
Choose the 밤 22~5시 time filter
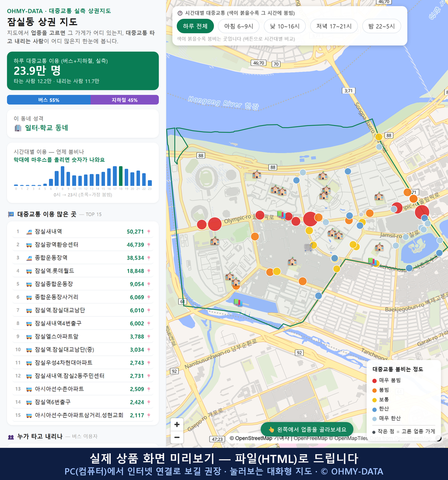coord(381,26)
